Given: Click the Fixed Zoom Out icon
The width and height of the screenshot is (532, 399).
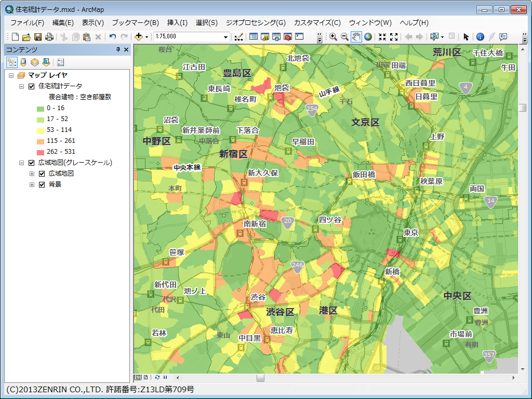Looking at the screenshot, I should 394,37.
